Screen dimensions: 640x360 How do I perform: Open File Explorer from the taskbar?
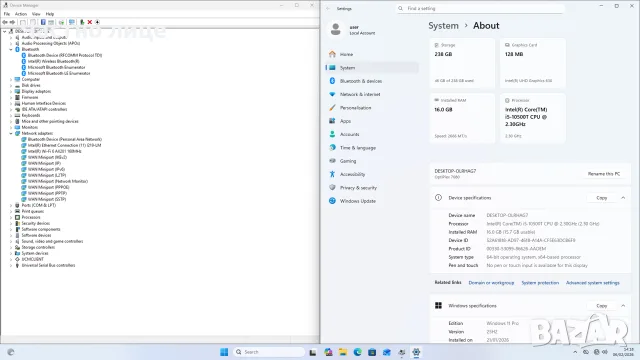[343, 352]
